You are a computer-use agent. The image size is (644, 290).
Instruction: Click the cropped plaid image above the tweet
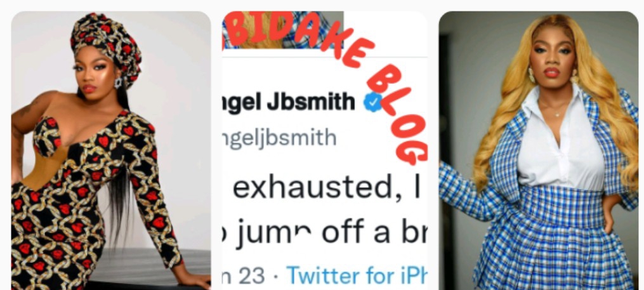pos(282,30)
